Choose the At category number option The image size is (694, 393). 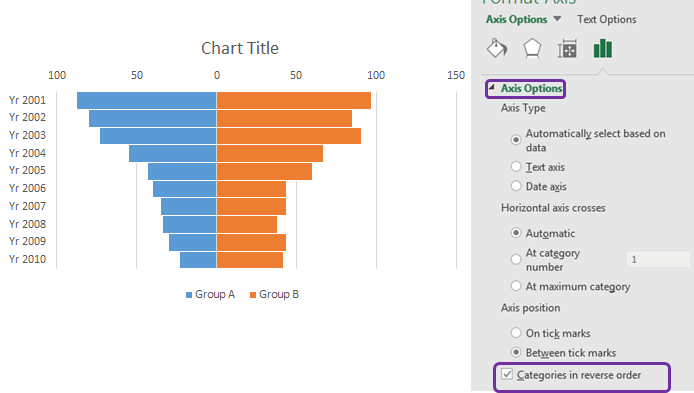click(x=516, y=259)
